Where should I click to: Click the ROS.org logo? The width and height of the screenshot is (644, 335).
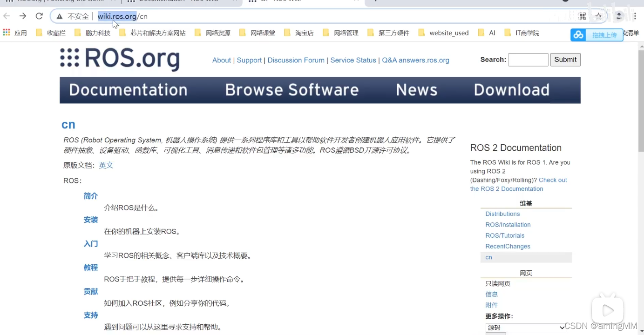click(120, 59)
